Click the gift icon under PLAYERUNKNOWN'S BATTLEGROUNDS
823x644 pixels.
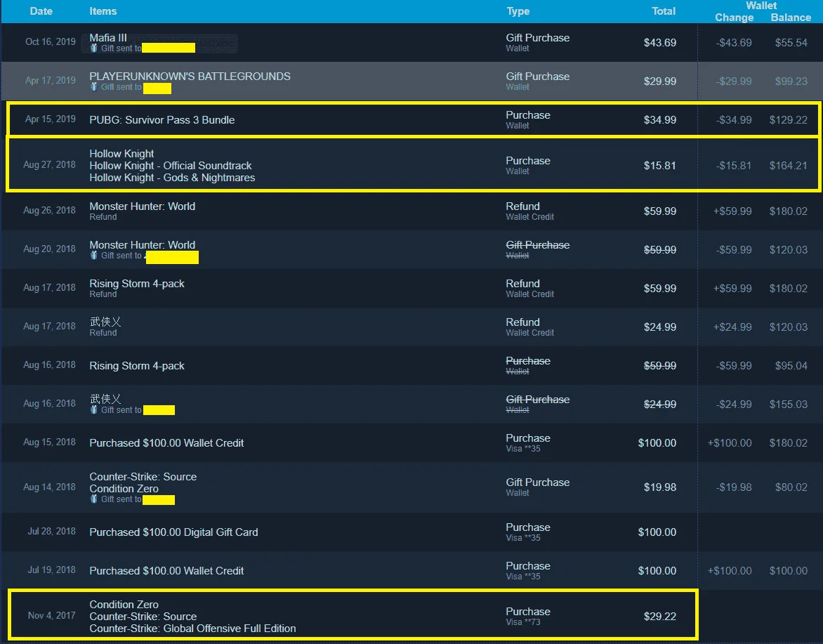[x=94, y=87]
